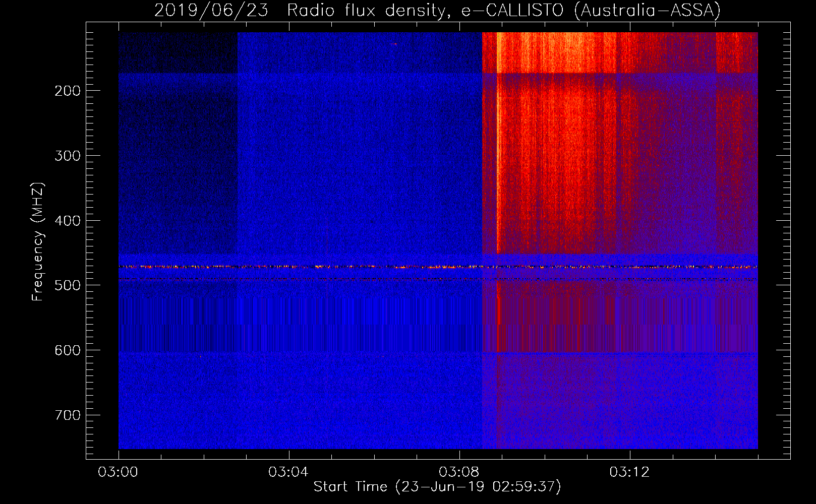Click the 500 frequency tick label
The height and width of the screenshot is (504, 816).
(x=68, y=285)
